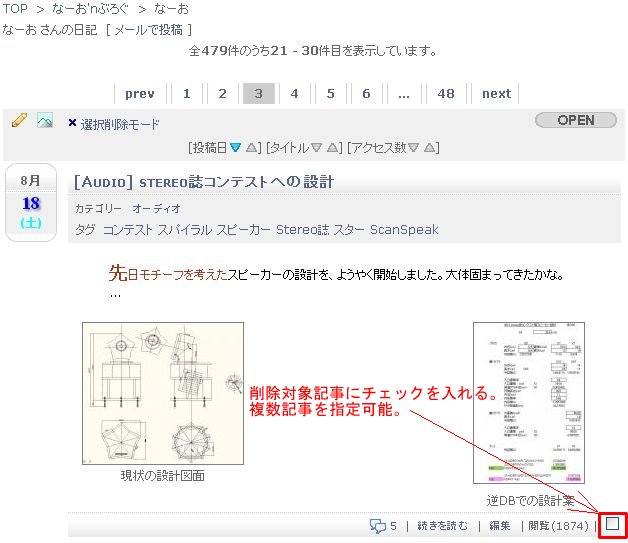Sort by post date descending arrow
The height and width of the screenshot is (543, 628).
coord(236,148)
